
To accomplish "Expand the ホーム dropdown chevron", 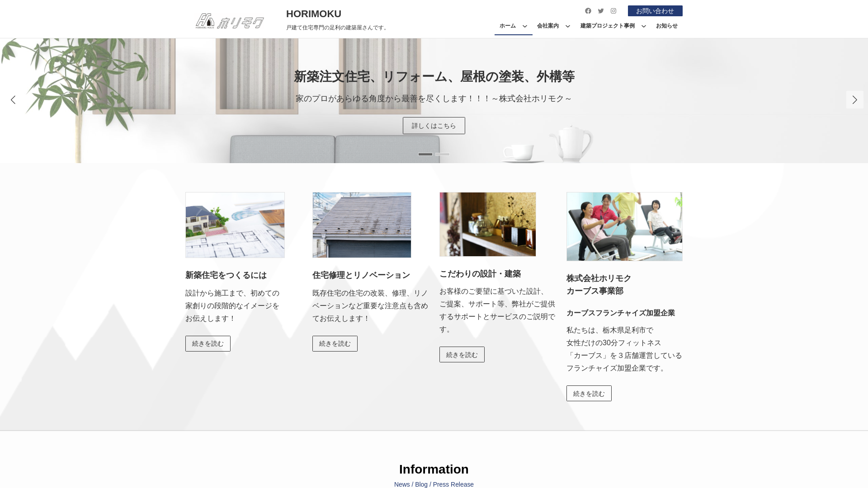I will click(x=525, y=26).
